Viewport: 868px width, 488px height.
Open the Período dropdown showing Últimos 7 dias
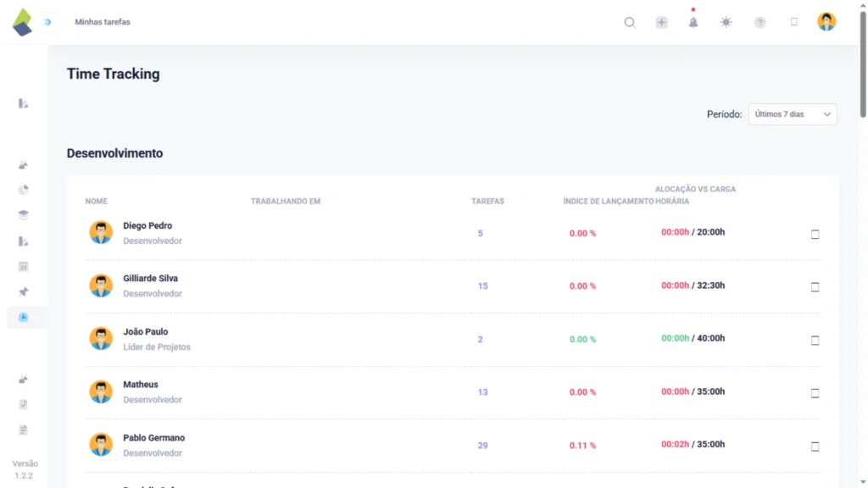pyautogui.click(x=792, y=114)
